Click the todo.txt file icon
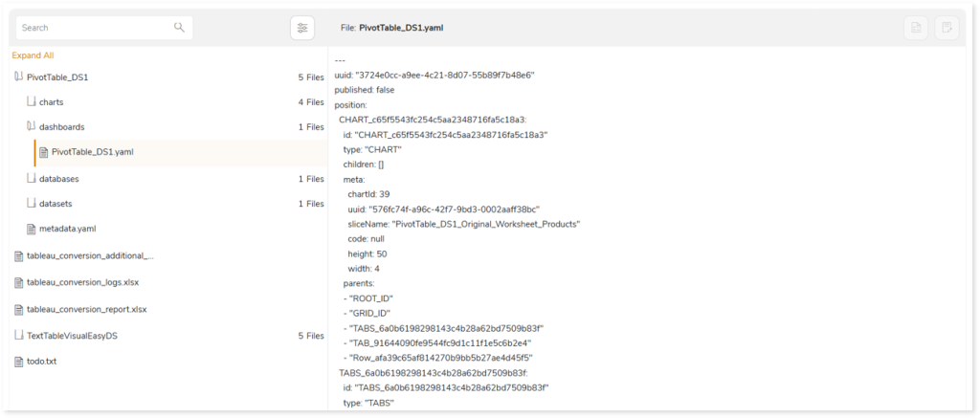Screen dimensions: 980x418 point(19,362)
